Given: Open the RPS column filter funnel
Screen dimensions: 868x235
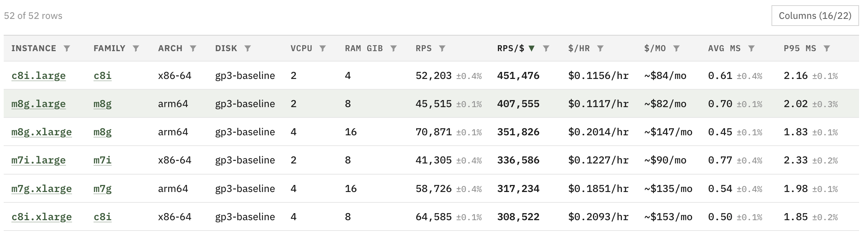Looking at the screenshot, I should click(442, 49).
